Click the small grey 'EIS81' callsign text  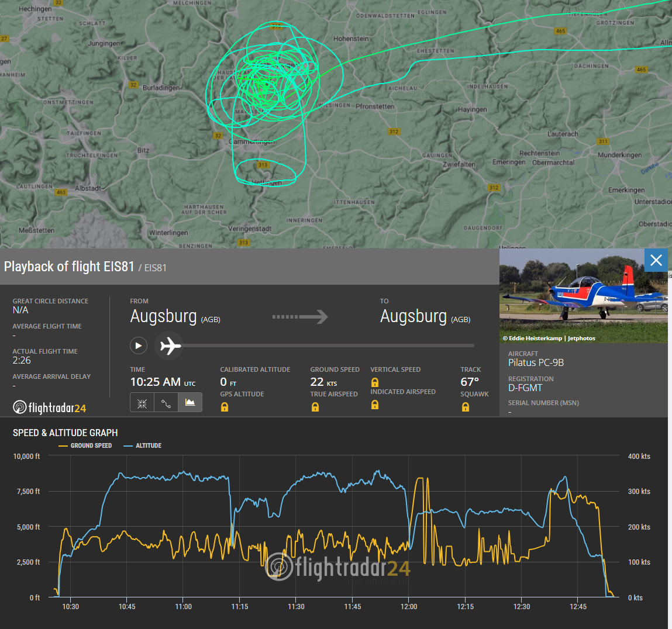click(x=155, y=268)
